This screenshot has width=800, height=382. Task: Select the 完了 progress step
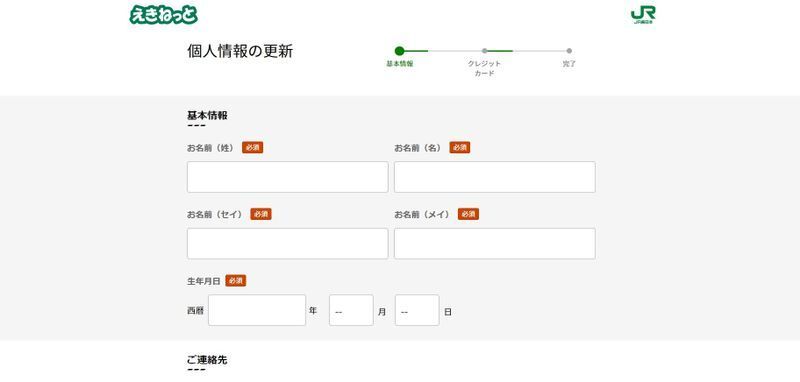(x=569, y=57)
